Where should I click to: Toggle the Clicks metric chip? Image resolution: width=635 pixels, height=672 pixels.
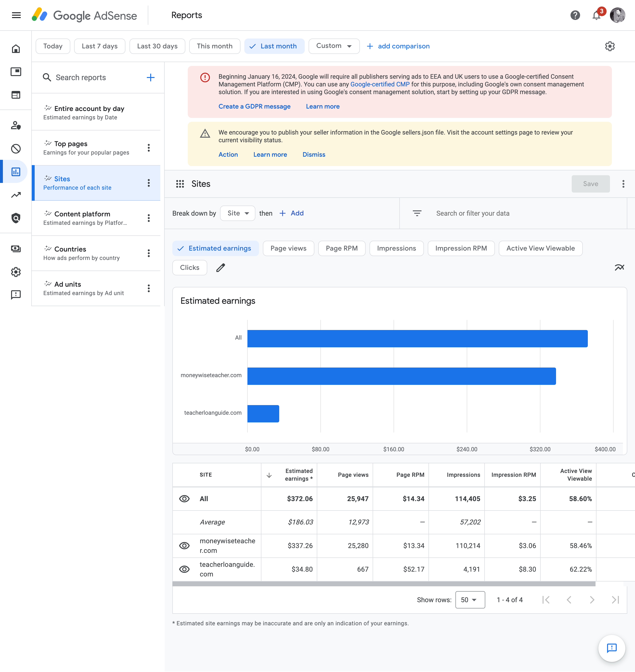tap(189, 268)
